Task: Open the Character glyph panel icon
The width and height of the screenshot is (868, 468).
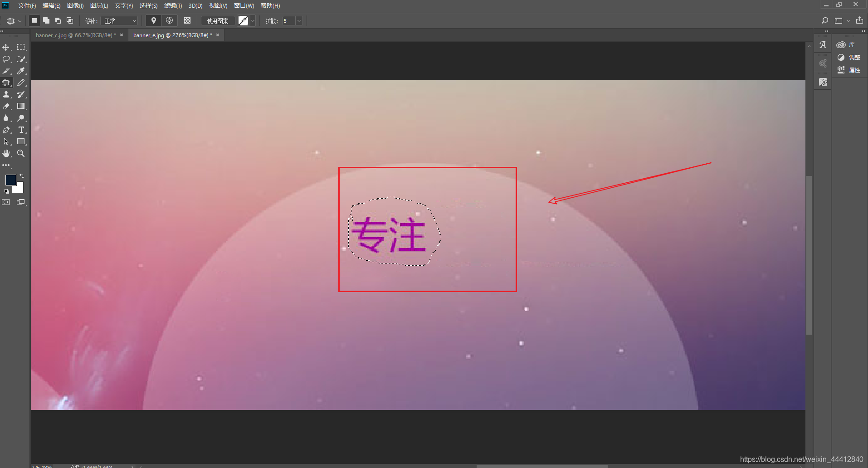Action: pos(823,44)
